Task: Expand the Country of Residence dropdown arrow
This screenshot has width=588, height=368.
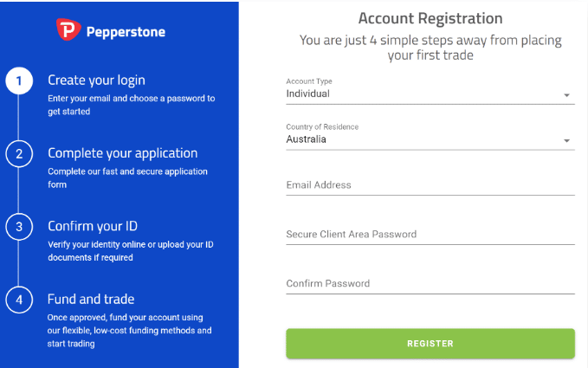Action: [566, 140]
